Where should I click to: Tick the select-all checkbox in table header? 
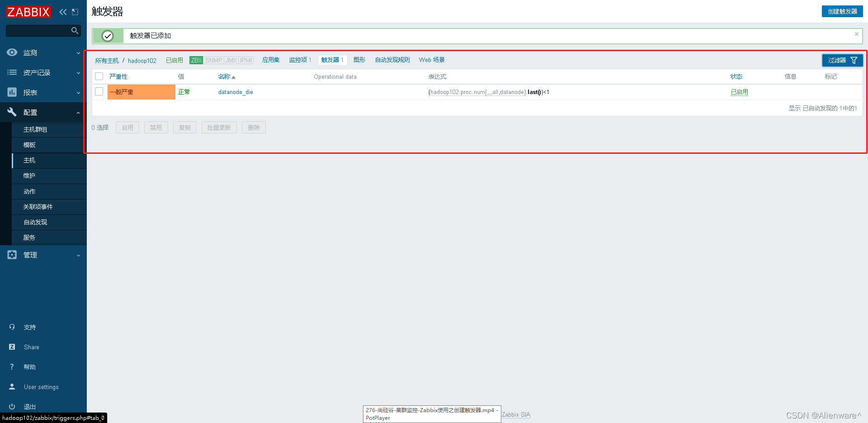tap(99, 76)
